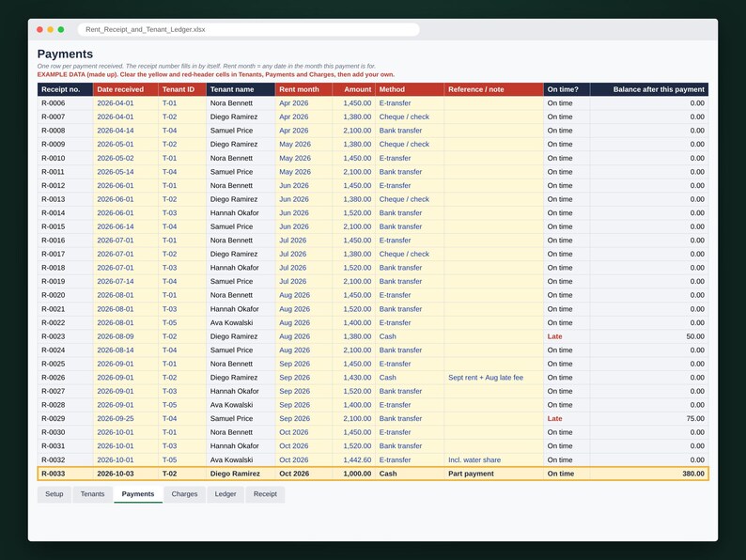Click Bank transfer in row R-0019

tap(410, 282)
